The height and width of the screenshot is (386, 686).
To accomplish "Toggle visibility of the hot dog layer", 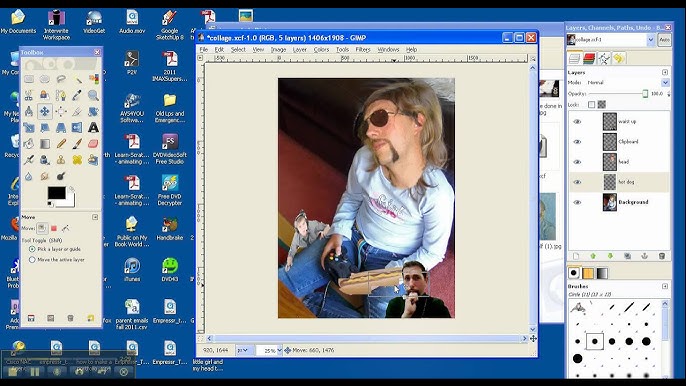I will click(577, 182).
